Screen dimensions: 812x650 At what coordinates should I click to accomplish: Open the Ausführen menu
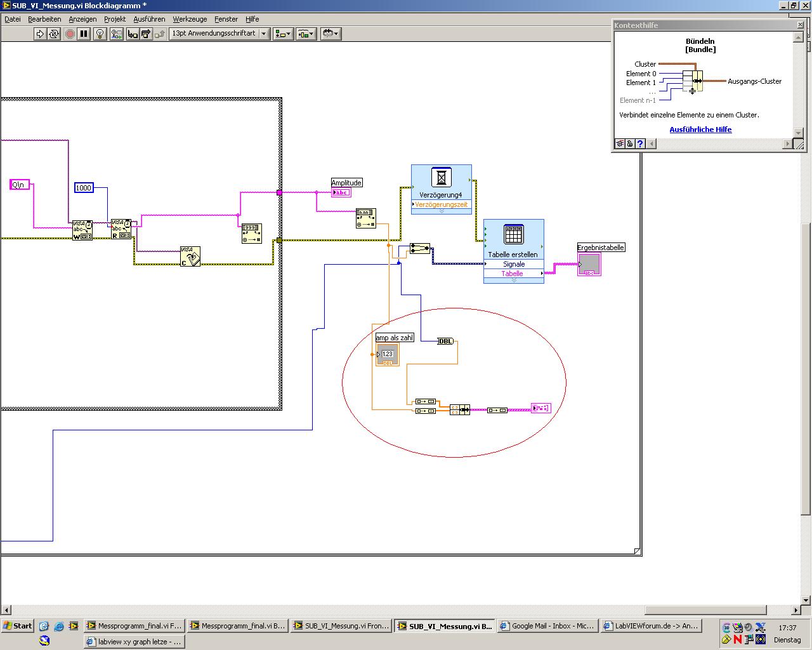pyautogui.click(x=149, y=19)
